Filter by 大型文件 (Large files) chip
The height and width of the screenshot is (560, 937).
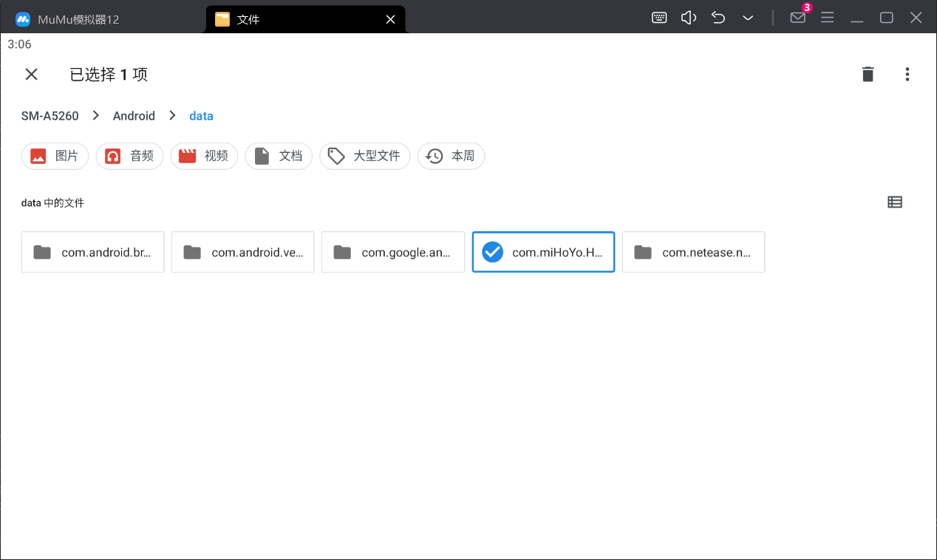coord(365,156)
